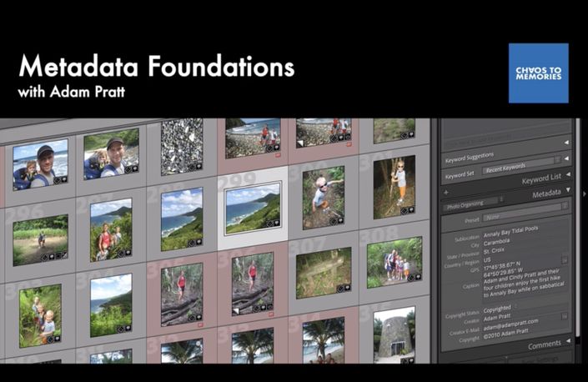Click the State field St. Croix
The image size is (588, 382).
[494, 250]
